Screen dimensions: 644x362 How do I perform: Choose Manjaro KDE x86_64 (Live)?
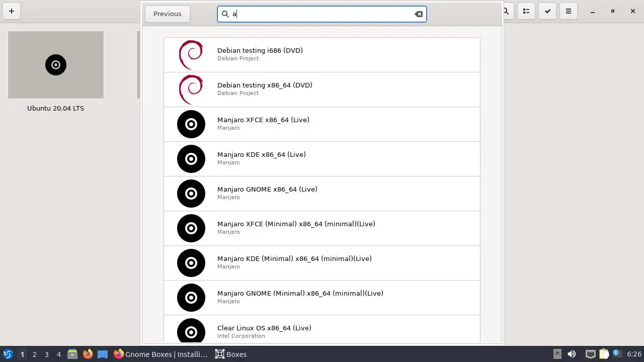pos(322,159)
